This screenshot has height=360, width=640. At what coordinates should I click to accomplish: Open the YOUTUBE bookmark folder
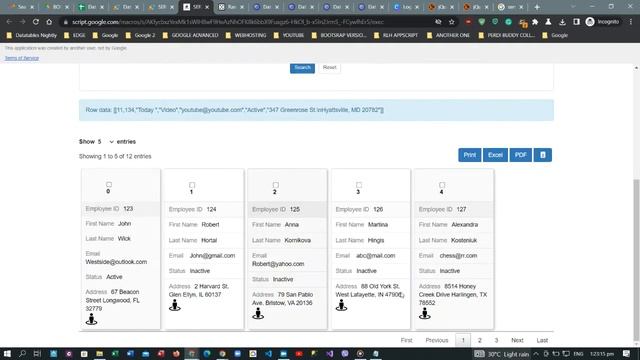[x=289, y=36]
